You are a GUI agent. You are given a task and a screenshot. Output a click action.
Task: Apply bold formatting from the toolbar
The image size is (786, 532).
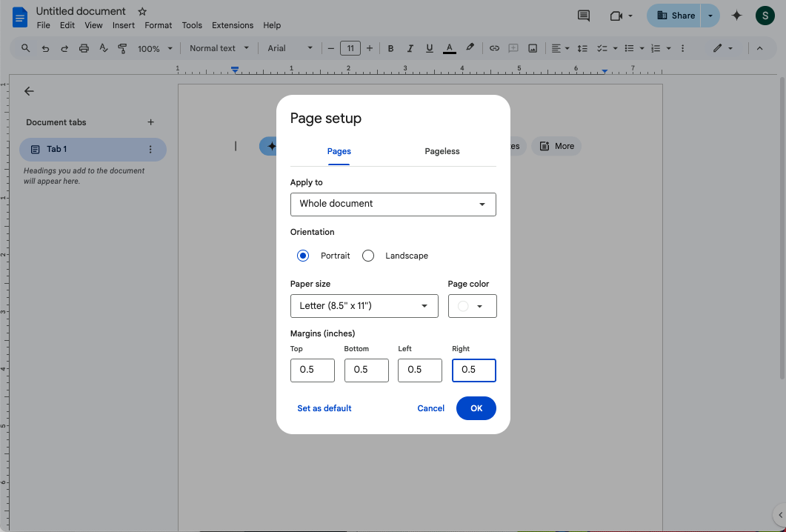[390, 47]
